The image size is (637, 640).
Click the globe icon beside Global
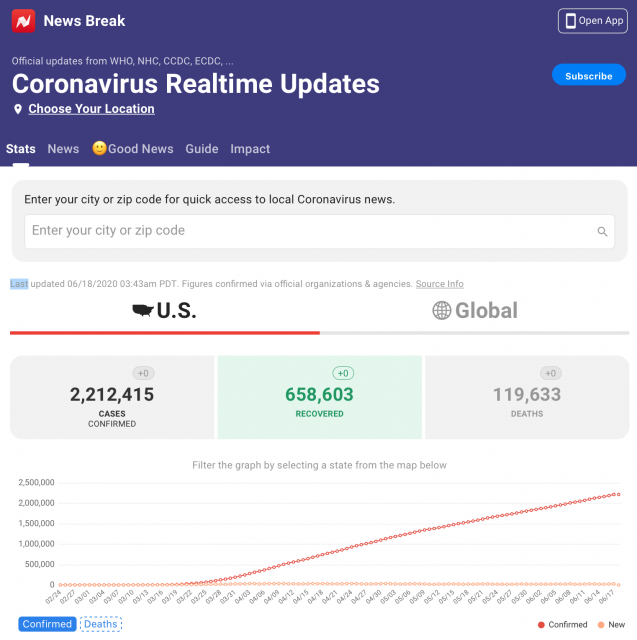(441, 311)
